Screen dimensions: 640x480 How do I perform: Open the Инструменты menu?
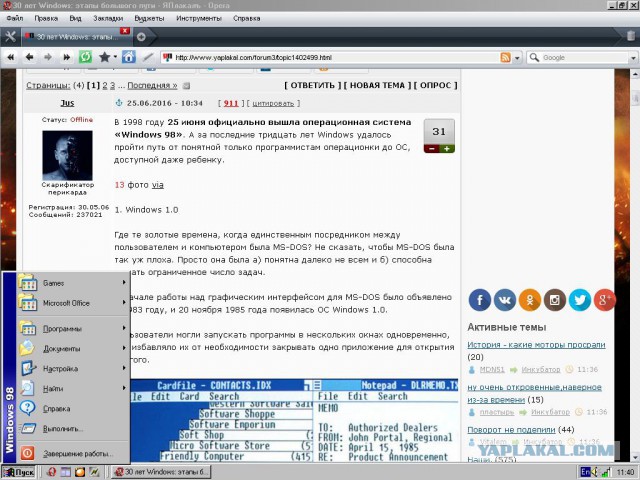pos(199,18)
